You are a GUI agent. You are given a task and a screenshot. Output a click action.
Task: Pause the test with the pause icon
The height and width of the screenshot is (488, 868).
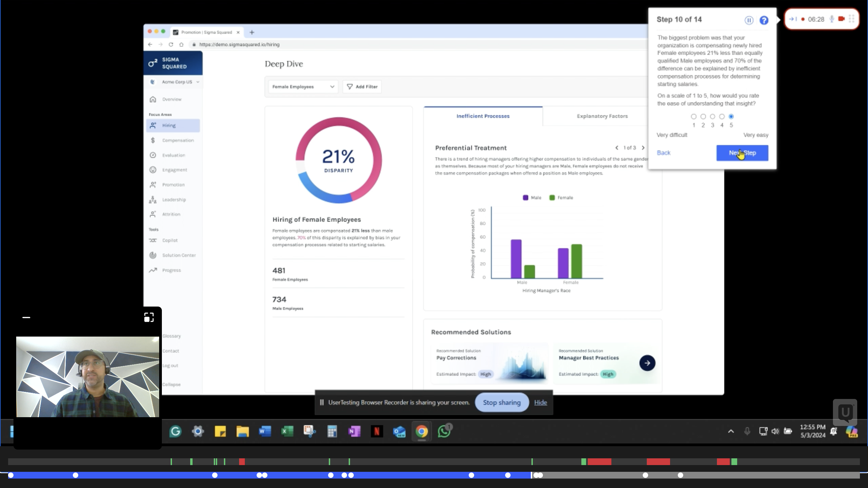749,20
